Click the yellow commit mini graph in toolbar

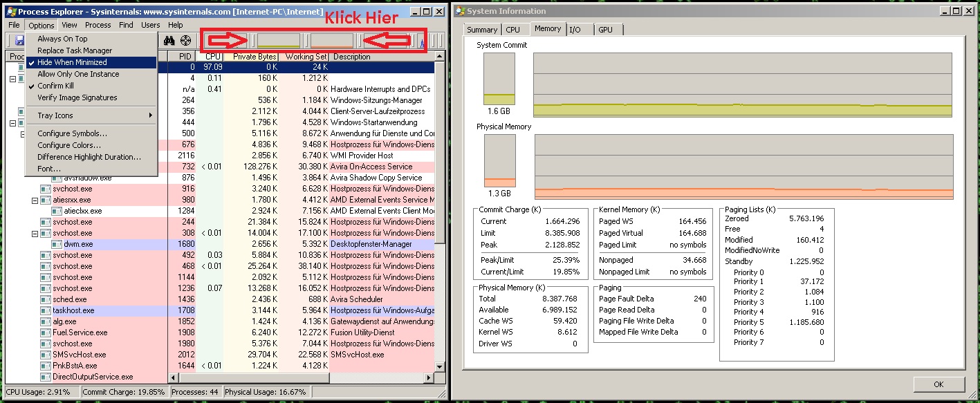click(278, 41)
